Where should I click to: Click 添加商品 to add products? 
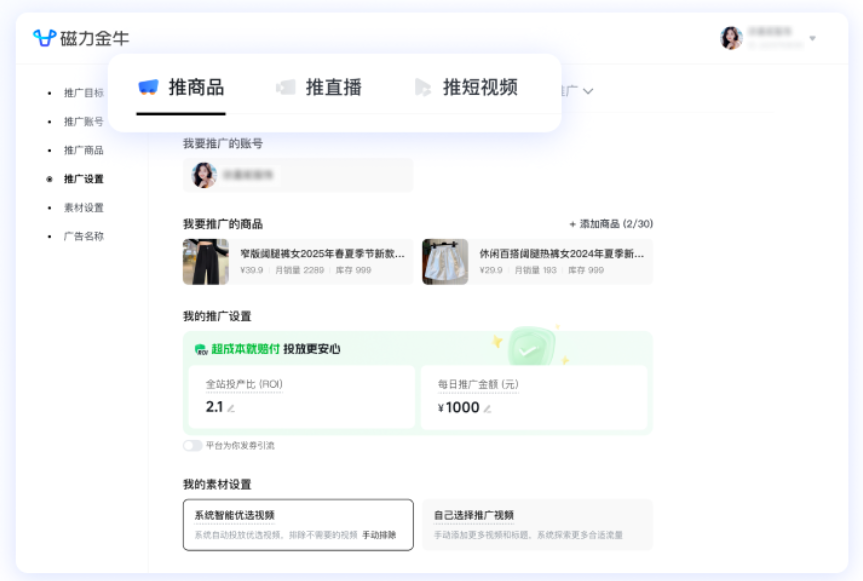pyautogui.click(x=610, y=224)
